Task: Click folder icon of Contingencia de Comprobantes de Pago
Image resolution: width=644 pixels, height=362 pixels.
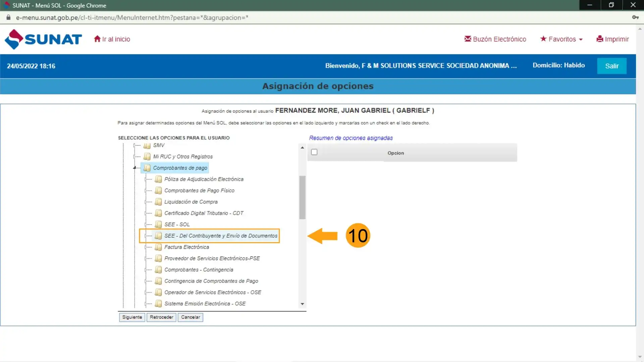Action: click(x=158, y=281)
